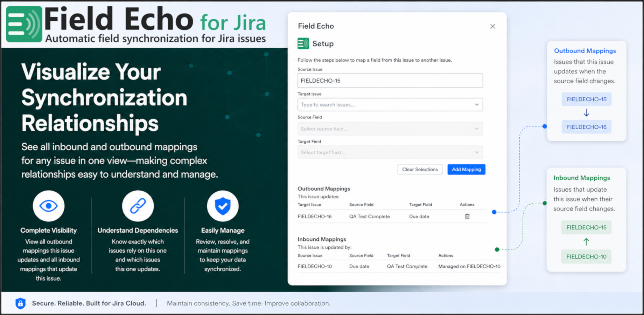The height and width of the screenshot is (315, 644).
Task: Click the "Target Issue" column header
Action: tap(309, 205)
